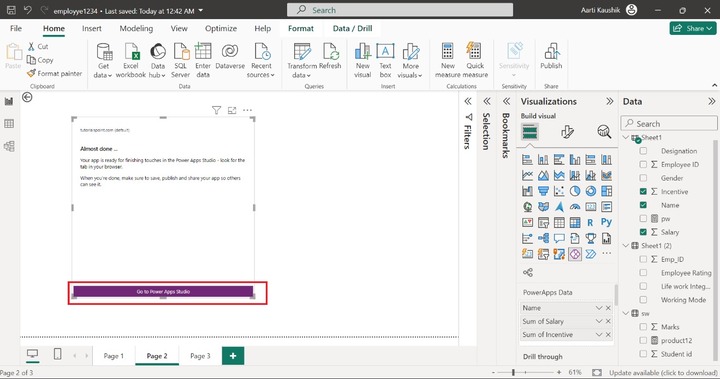Check the Employee ID field checkbox
The width and height of the screenshot is (720, 379).
643,164
